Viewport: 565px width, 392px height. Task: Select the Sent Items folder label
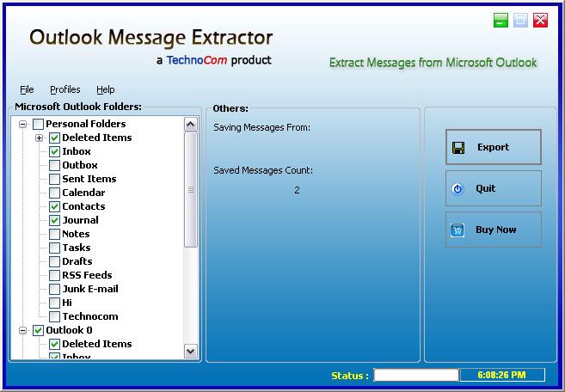[89, 179]
